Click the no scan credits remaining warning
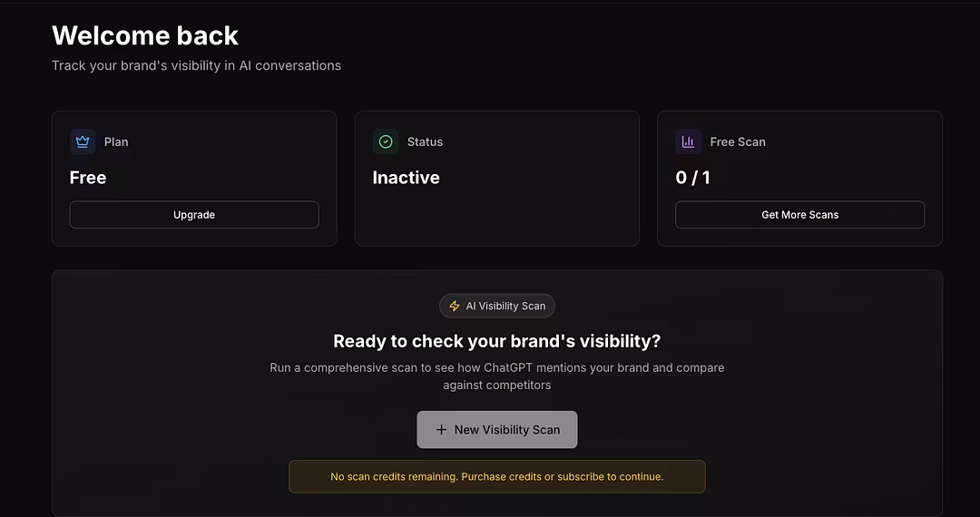The width and height of the screenshot is (980, 517). [496, 476]
